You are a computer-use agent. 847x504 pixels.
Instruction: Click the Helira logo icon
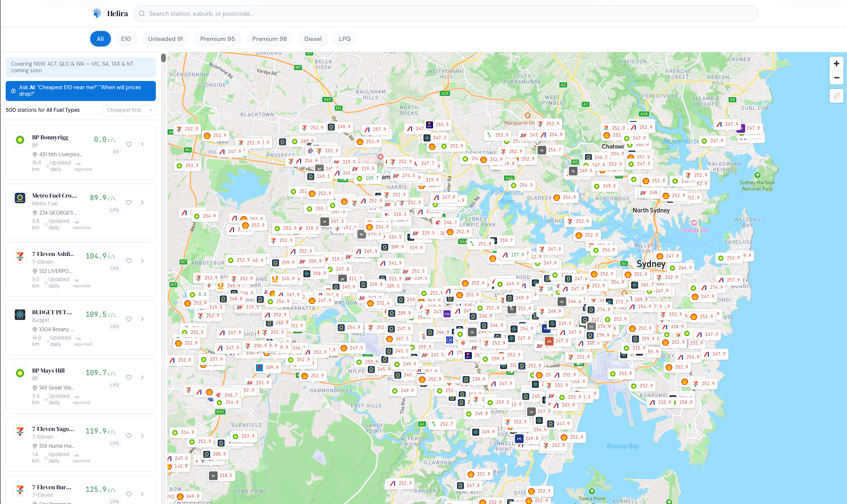(97, 13)
